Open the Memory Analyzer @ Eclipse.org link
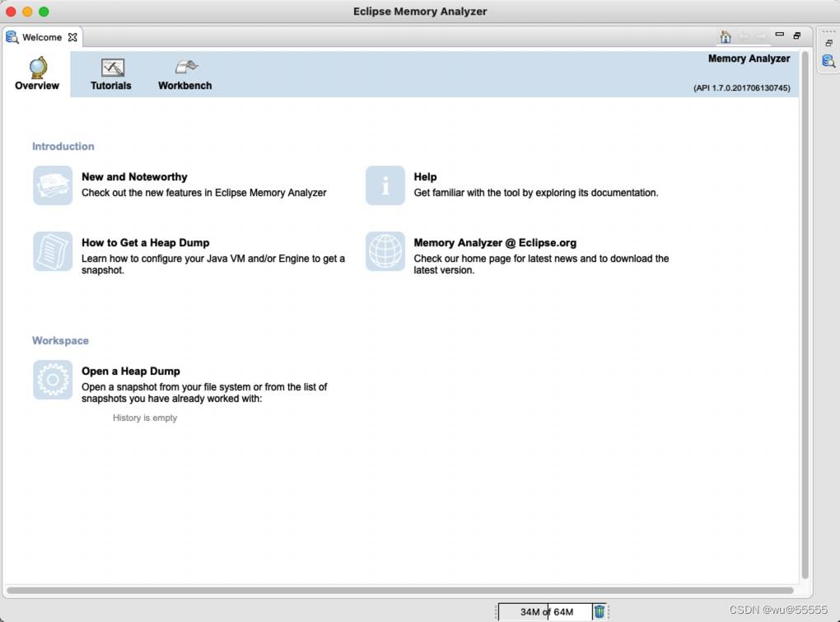 coord(495,243)
